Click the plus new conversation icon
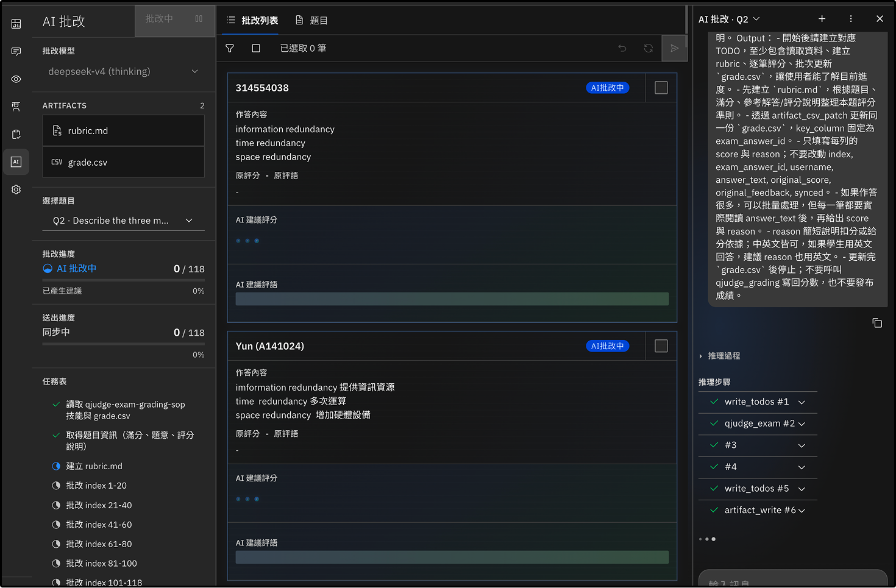Viewport: 896px width, 588px height. pos(822,19)
